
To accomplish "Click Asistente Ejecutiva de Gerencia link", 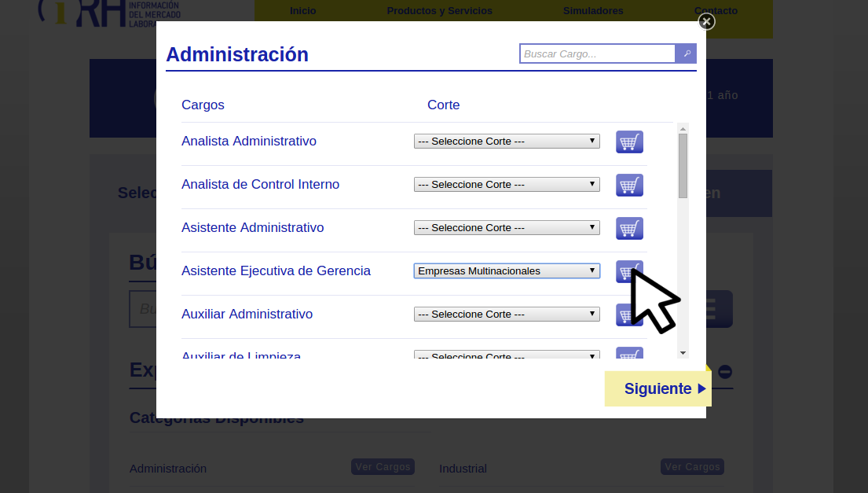I will click(x=276, y=270).
